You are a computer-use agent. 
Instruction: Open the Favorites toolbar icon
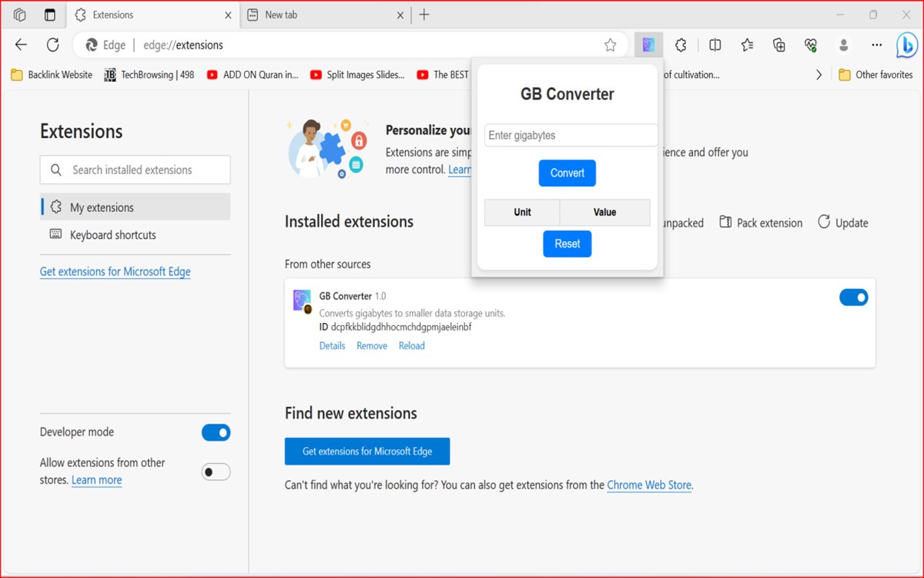(x=747, y=45)
